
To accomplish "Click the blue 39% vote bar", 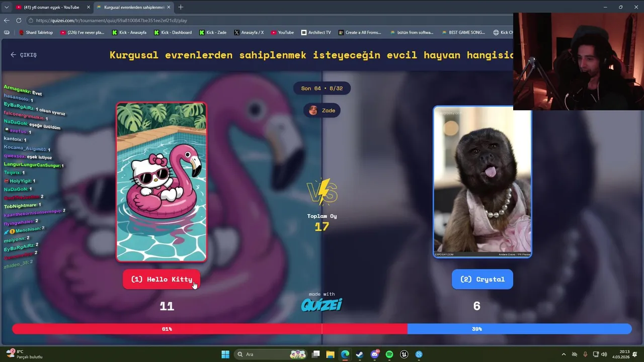I will coord(519,329).
